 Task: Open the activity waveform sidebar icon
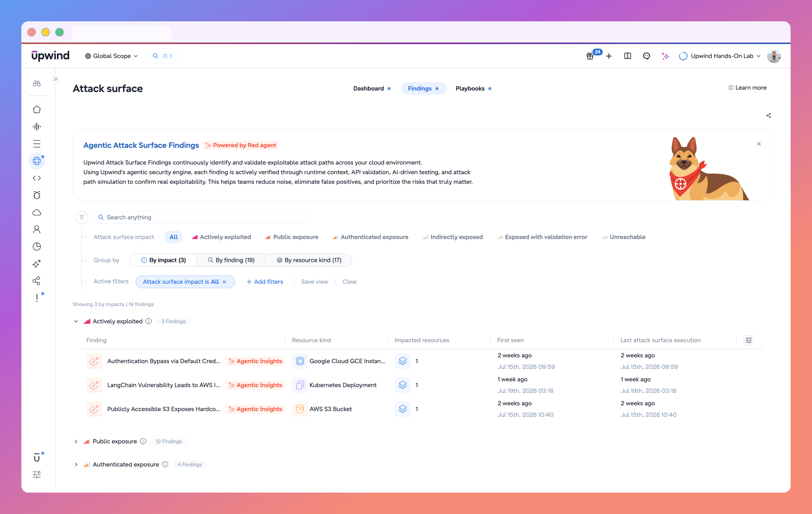37,127
